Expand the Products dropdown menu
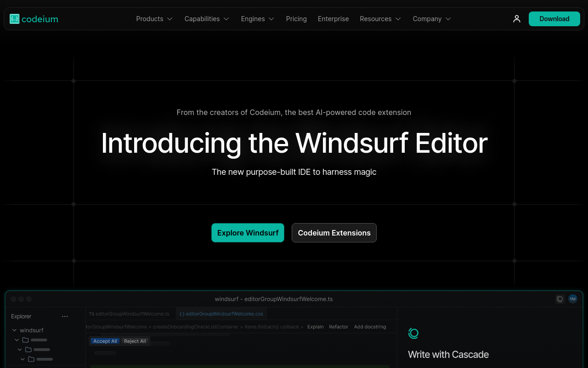Viewport: 588px width, 368px height. click(154, 19)
